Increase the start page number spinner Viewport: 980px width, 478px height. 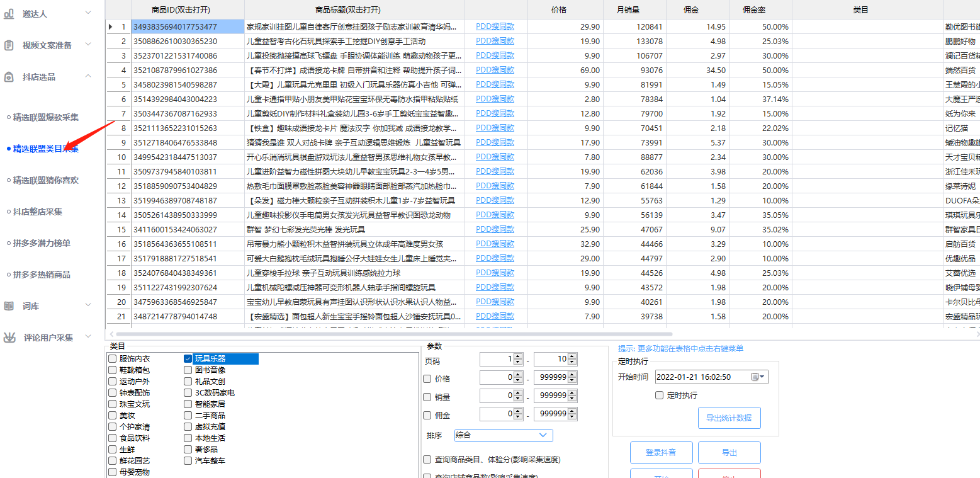[x=519, y=356]
